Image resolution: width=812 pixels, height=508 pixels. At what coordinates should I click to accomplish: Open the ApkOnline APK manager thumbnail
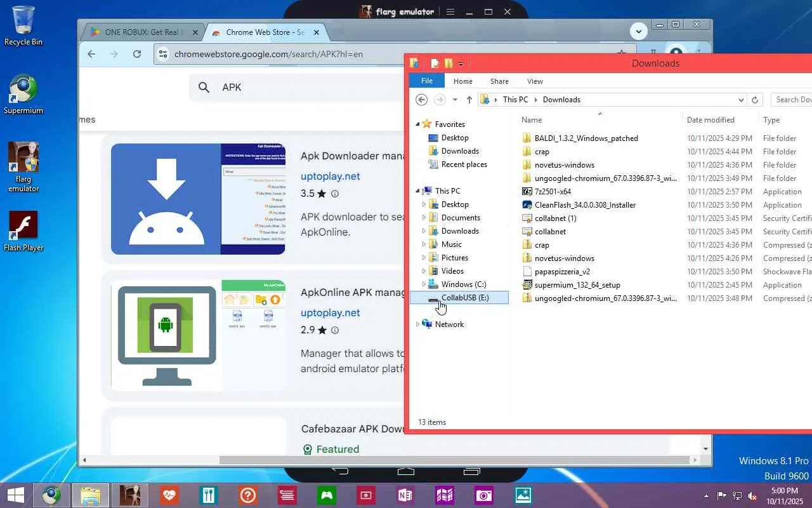click(198, 335)
